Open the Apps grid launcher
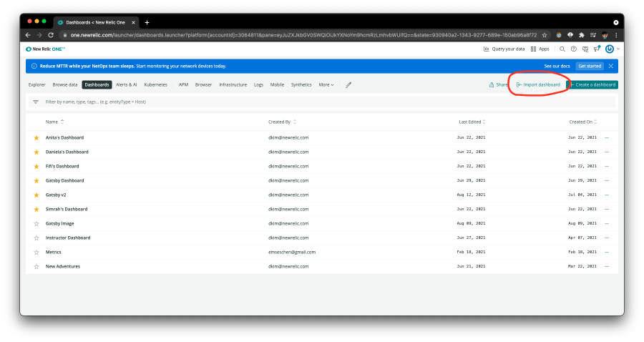This screenshot has height=342, width=644. 540,49
